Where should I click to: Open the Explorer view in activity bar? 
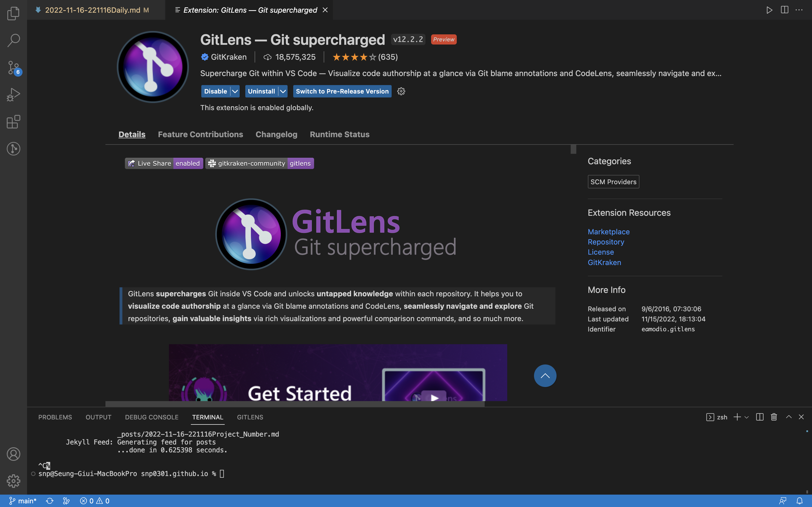[14, 14]
